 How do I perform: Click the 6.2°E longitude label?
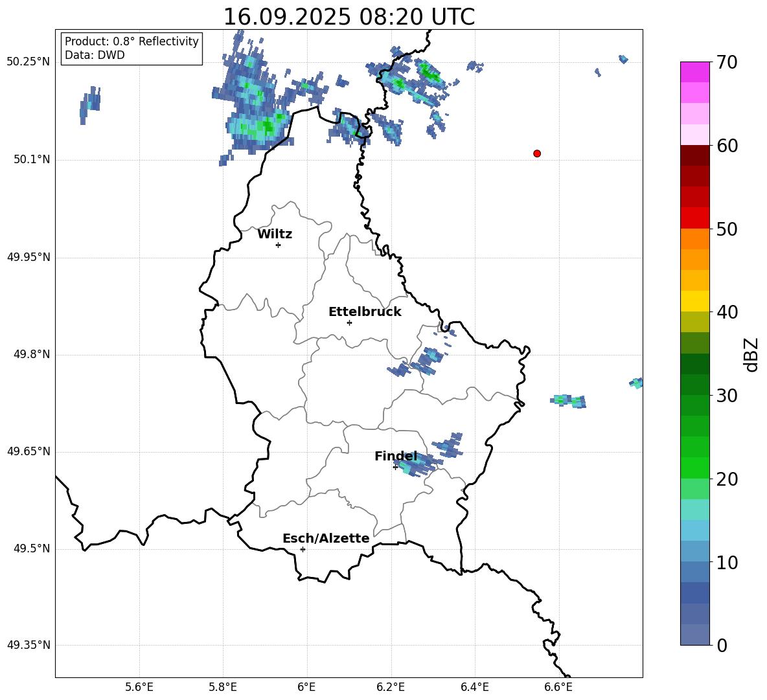click(391, 687)
